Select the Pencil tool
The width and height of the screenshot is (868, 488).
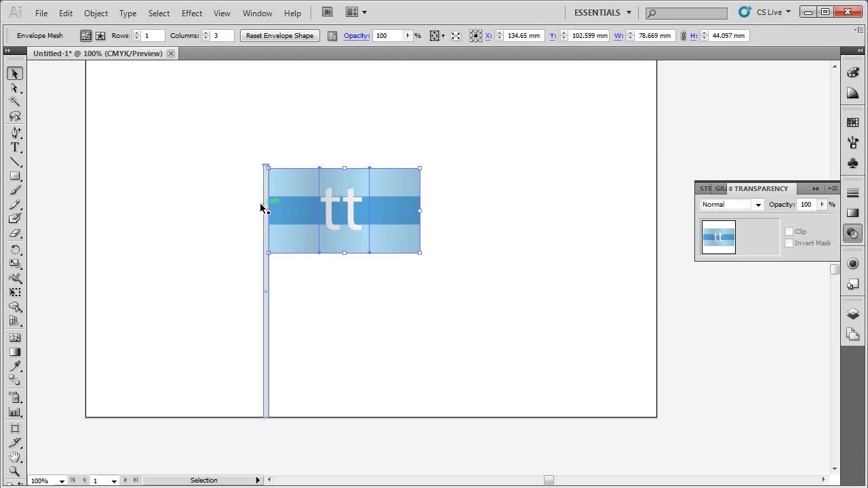[x=15, y=205]
